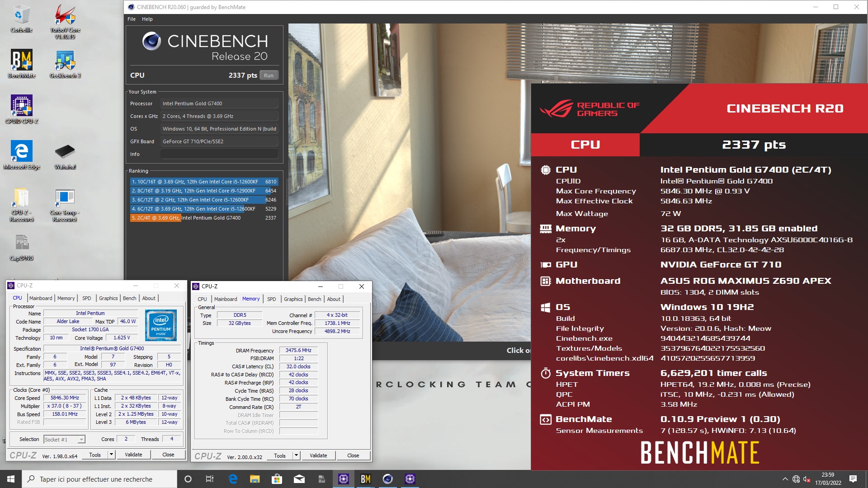Switch to Mainboard tab in left CPU-Z
The image size is (868, 488).
41,298
